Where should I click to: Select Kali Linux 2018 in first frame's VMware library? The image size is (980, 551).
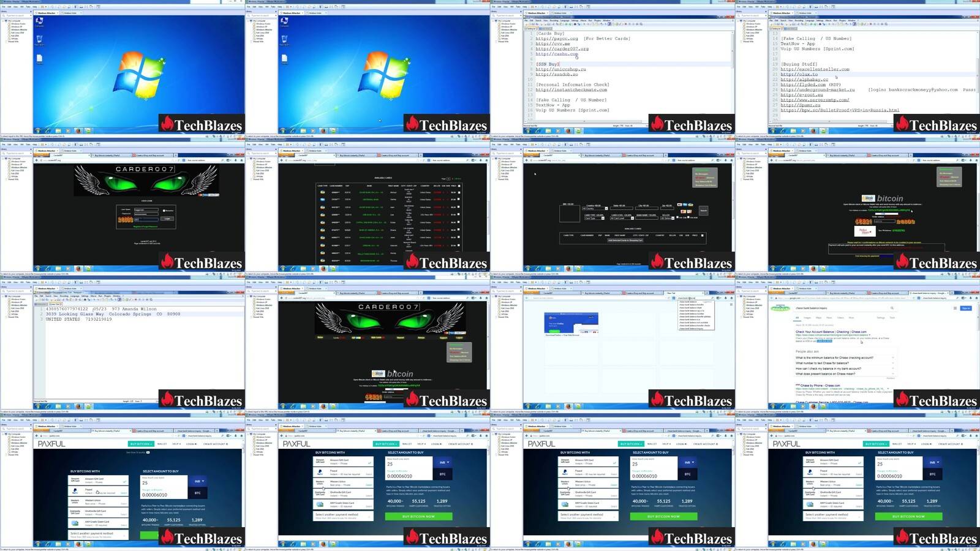(x=17, y=32)
